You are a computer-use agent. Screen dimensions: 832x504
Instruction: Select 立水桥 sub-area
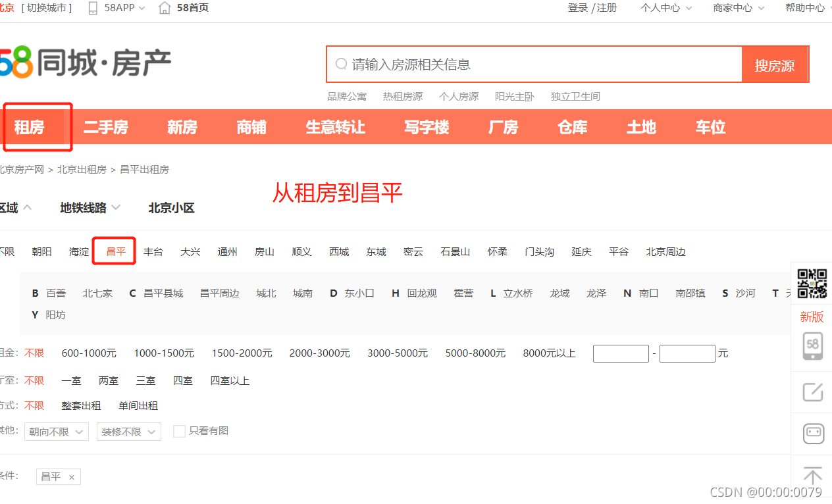tap(518, 293)
